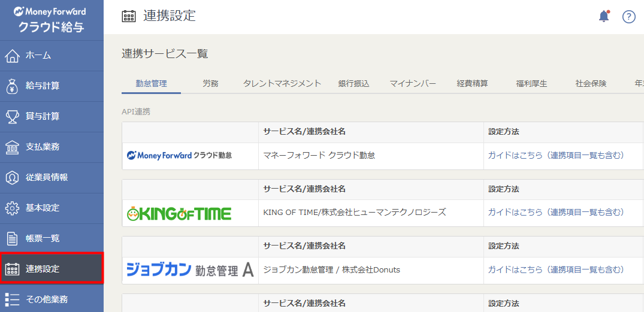This screenshot has width=644, height=312.
Task: Open 支払業務 menu item
Action: [x=52, y=147]
